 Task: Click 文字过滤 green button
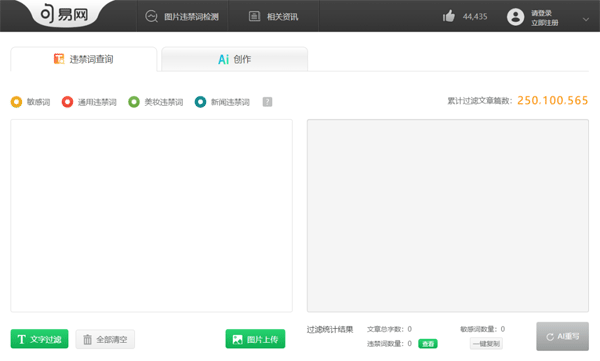pos(39,339)
